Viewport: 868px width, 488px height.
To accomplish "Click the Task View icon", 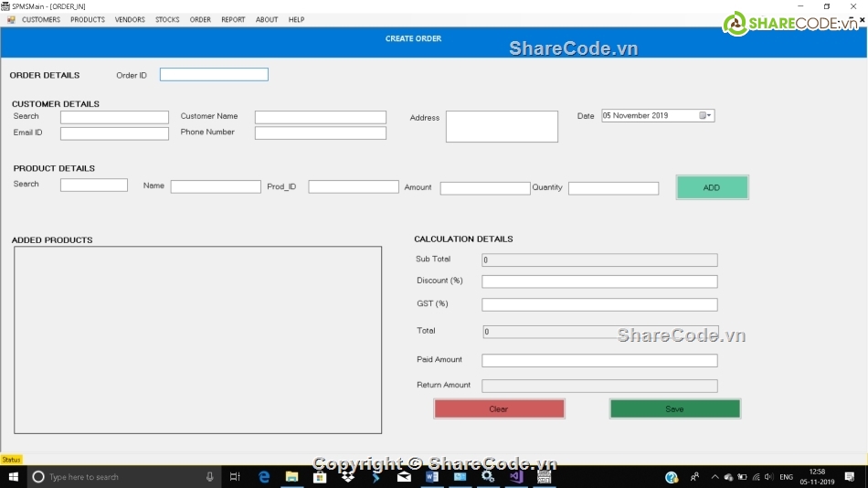I will coord(235,477).
